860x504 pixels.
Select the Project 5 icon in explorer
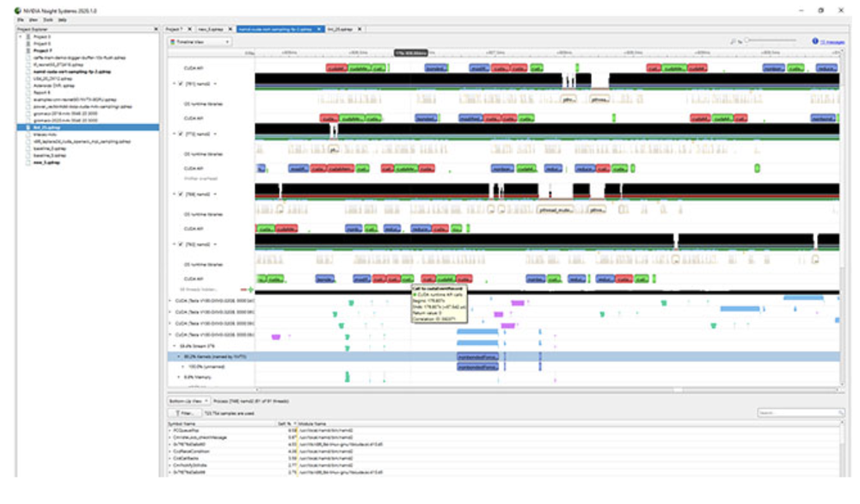click(x=28, y=37)
